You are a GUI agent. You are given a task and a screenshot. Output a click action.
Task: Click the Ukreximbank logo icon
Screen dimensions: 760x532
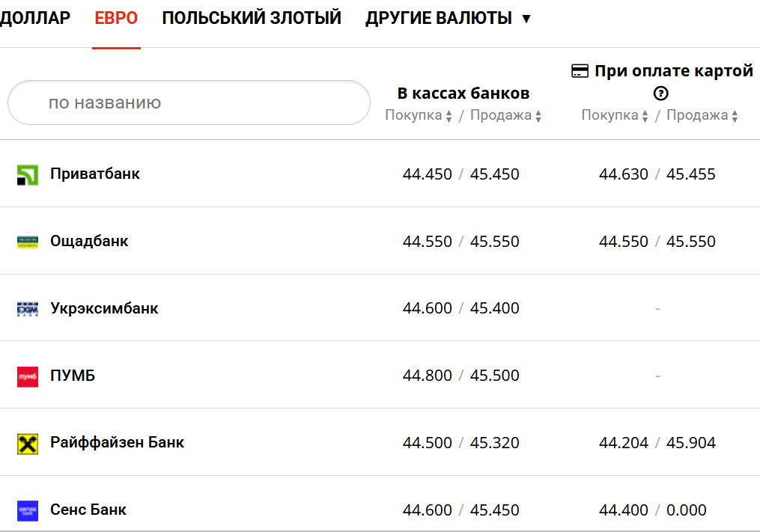[28, 309]
